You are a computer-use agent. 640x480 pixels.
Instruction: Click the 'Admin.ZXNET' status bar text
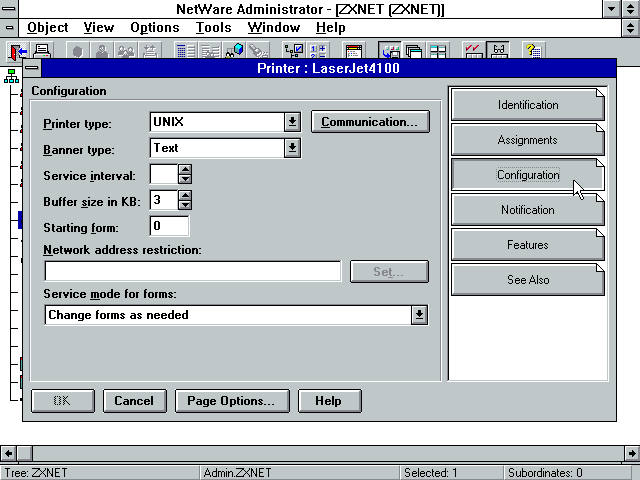(x=237, y=473)
